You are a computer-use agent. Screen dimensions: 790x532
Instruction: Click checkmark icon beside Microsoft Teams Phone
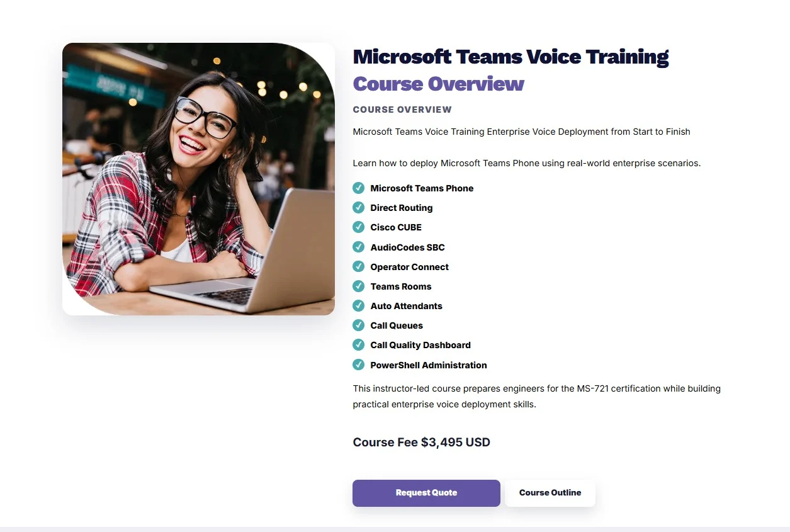pyautogui.click(x=359, y=188)
